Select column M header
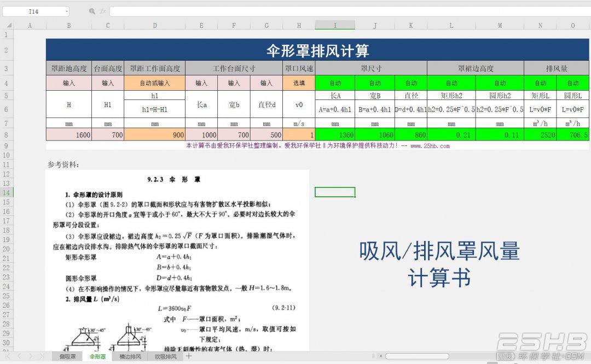The height and width of the screenshot is (364, 591). click(500, 26)
